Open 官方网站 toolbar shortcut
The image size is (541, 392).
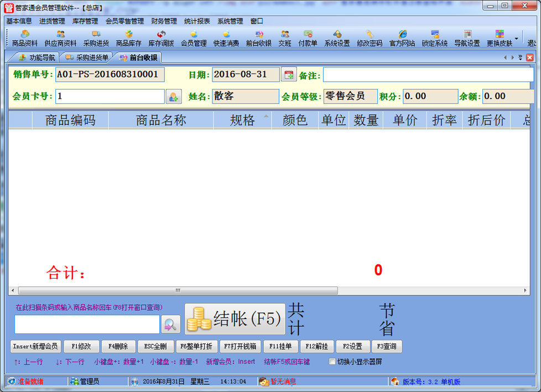pos(402,38)
